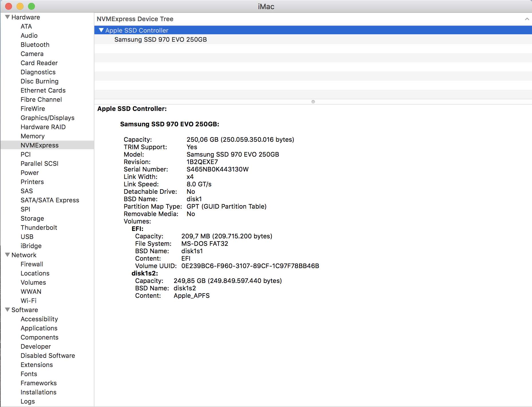Viewport: 532px width, 407px height.
Task: Click the MS-DOS FAT32 file system value
Action: pyautogui.click(x=205, y=244)
